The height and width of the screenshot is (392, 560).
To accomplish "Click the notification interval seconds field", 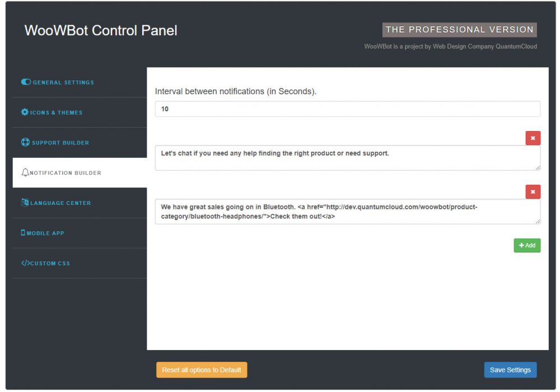I will pyautogui.click(x=347, y=109).
